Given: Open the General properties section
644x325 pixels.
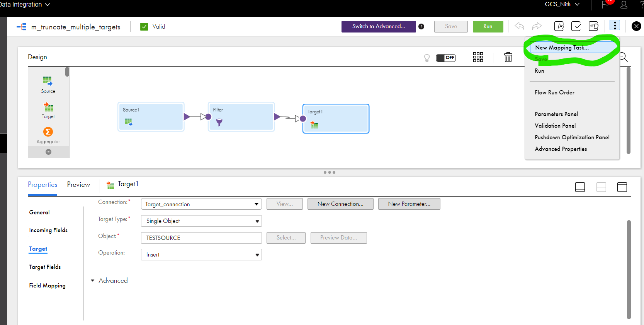Looking at the screenshot, I should pyautogui.click(x=39, y=212).
